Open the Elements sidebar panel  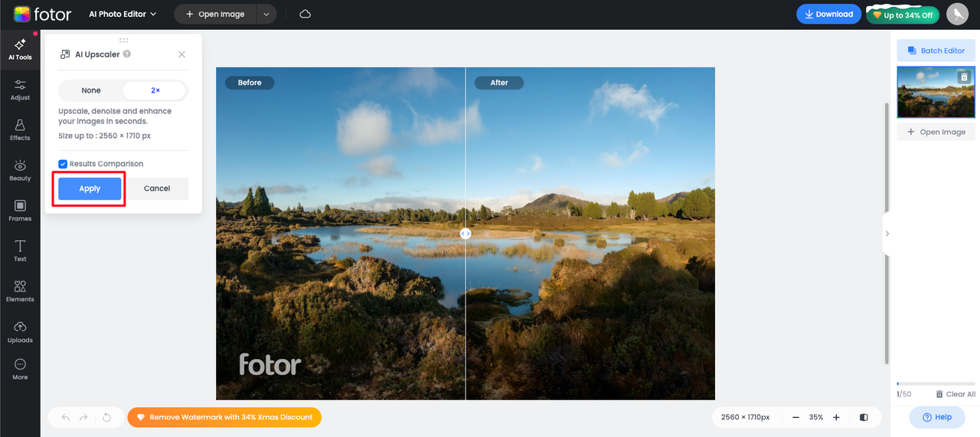(x=20, y=292)
